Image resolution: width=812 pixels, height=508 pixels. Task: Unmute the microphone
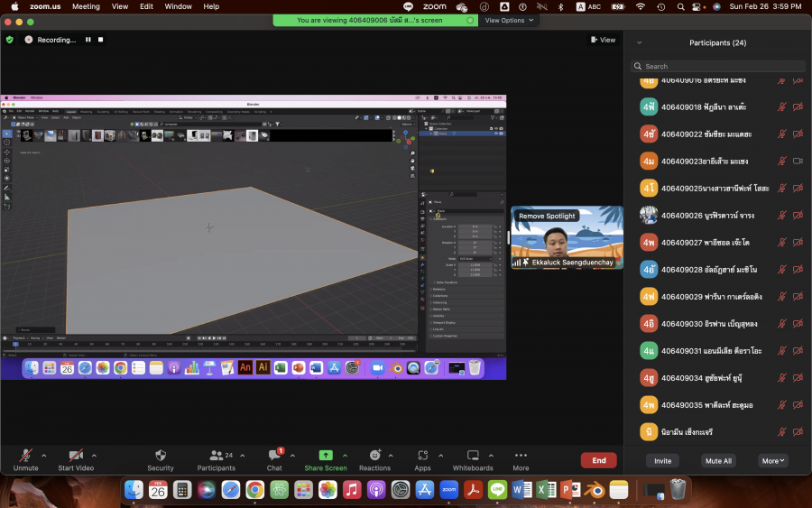click(x=25, y=457)
